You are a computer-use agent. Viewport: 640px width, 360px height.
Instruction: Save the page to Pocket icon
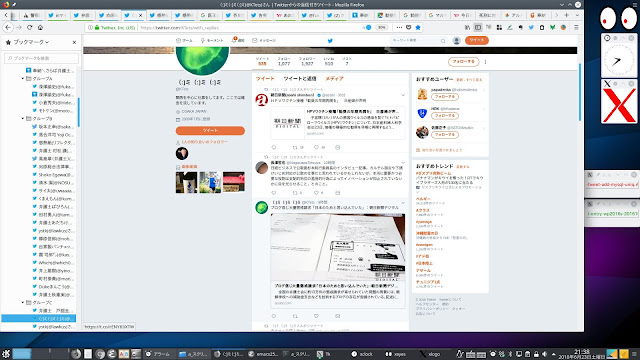coord(409,27)
